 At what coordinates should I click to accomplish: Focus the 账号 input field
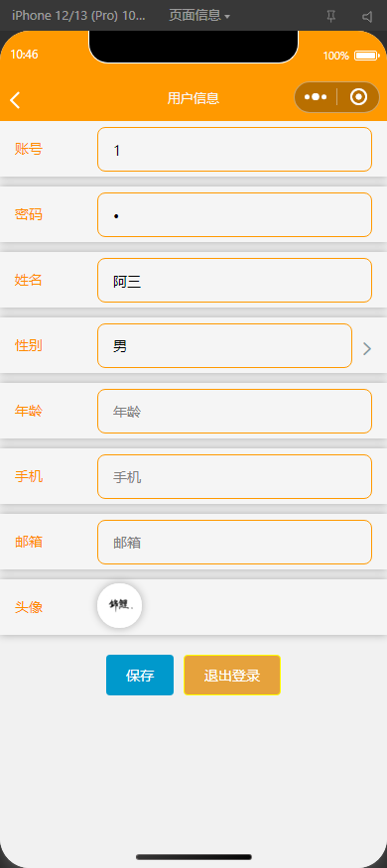click(x=235, y=149)
